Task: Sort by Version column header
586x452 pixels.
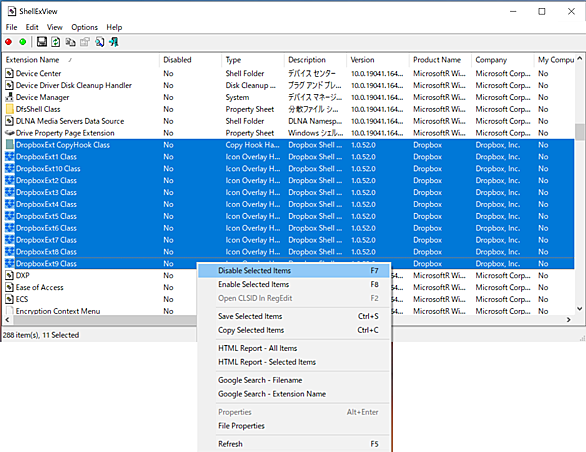Action: click(x=378, y=60)
